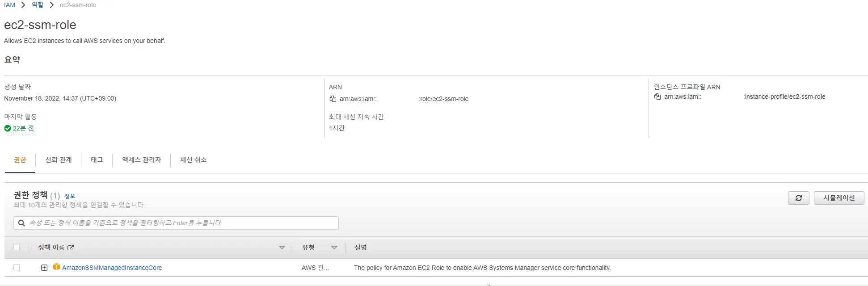Go to IAM breadcrumb link
The width and height of the screenshot is (868, 286).
(9, 5)
